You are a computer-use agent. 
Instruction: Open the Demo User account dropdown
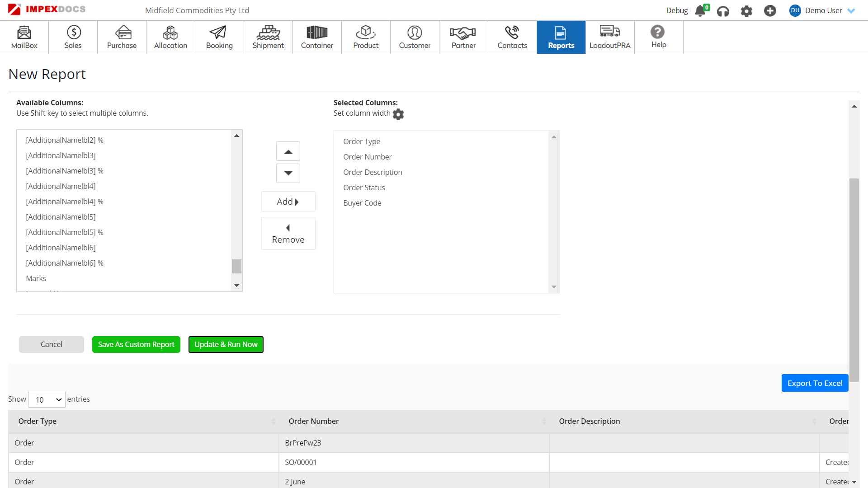click(x=823, y=10)
